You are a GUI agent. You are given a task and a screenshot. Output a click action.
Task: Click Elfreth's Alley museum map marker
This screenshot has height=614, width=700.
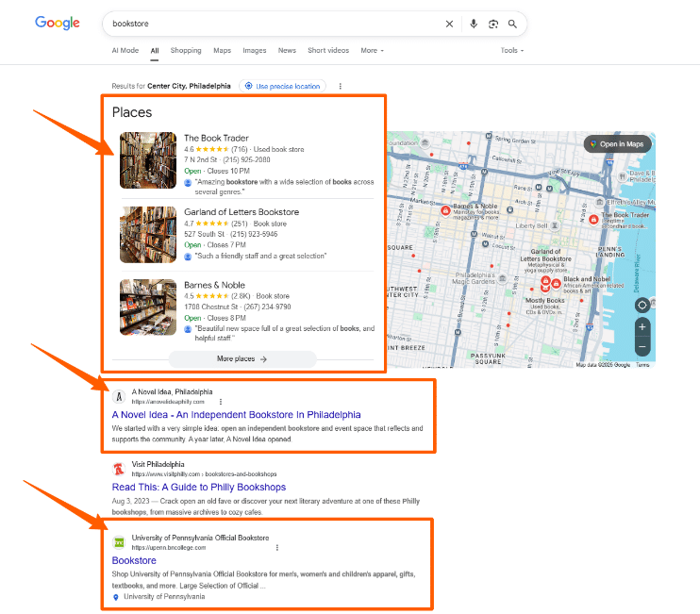[600, 202]
